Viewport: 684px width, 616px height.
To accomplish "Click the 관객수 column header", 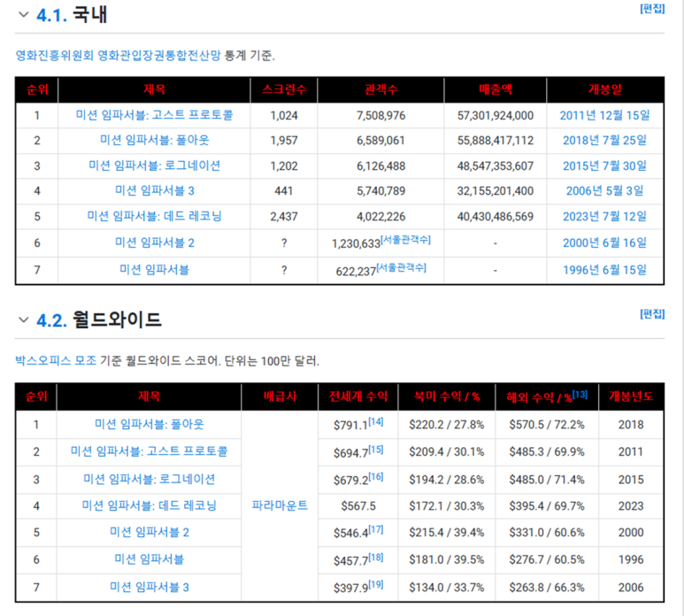I will [380, 89].
